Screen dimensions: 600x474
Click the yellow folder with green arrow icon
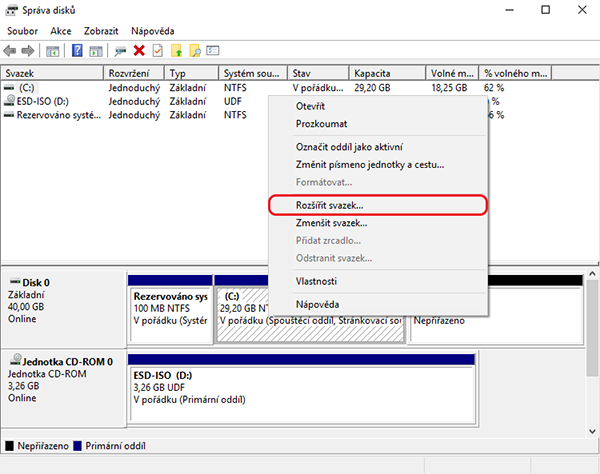177,50
